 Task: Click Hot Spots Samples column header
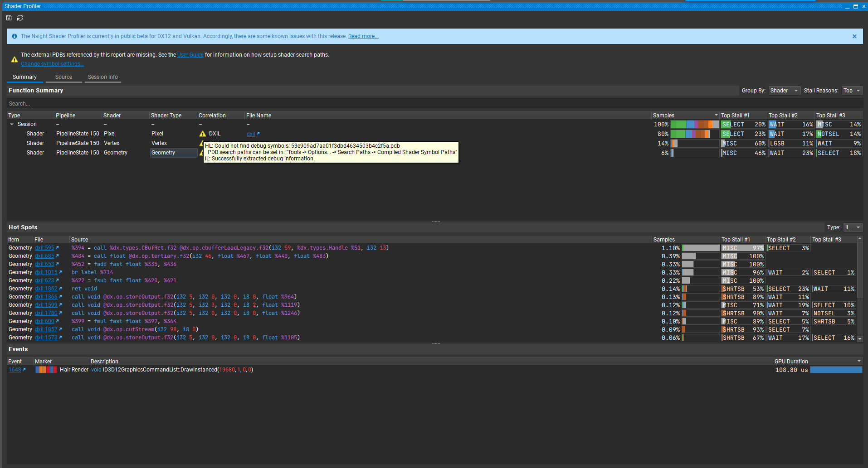pos(686,240)
